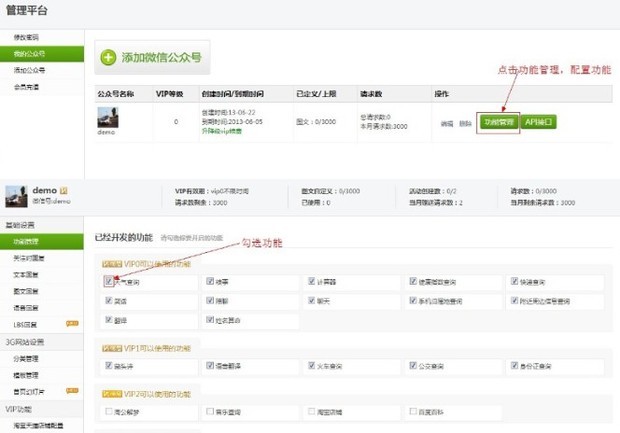Click the yellow VIP badge beside demo name
Viewport: 620px width, 433px height.
point(64,191)
